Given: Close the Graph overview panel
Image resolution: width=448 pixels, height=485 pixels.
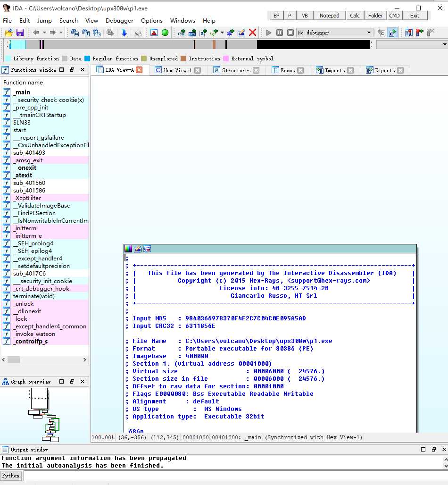Looking at the screenshot, I should point(83,382).
